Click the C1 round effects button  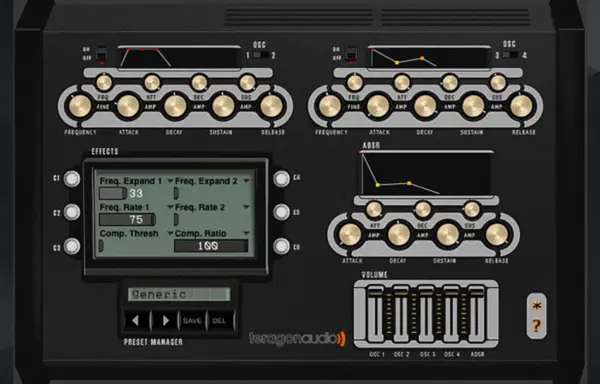[x=72, y=179]
